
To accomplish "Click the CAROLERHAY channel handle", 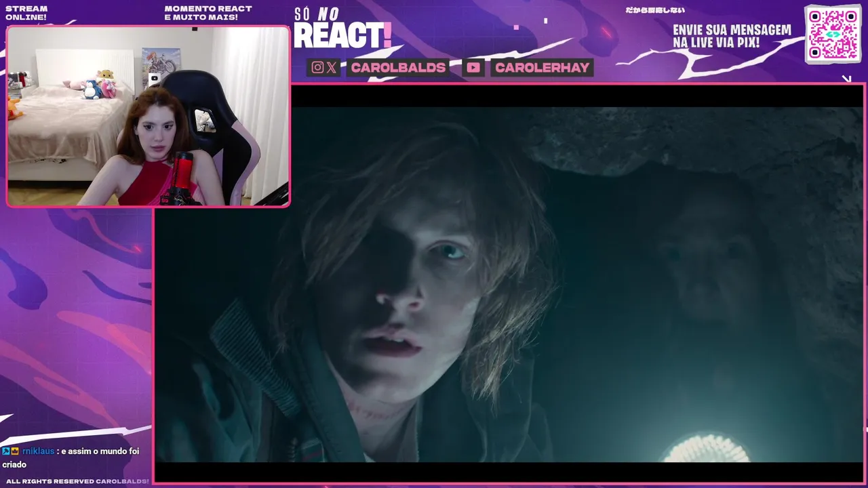I will point(542,67).
